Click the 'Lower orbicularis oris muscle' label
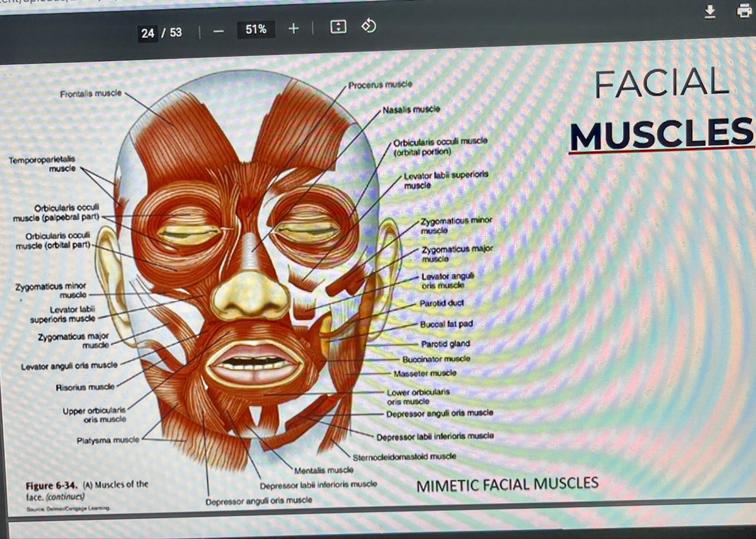The height and width of the screenshot is (539, 756). pyautogui.click(x=418, y=396)
